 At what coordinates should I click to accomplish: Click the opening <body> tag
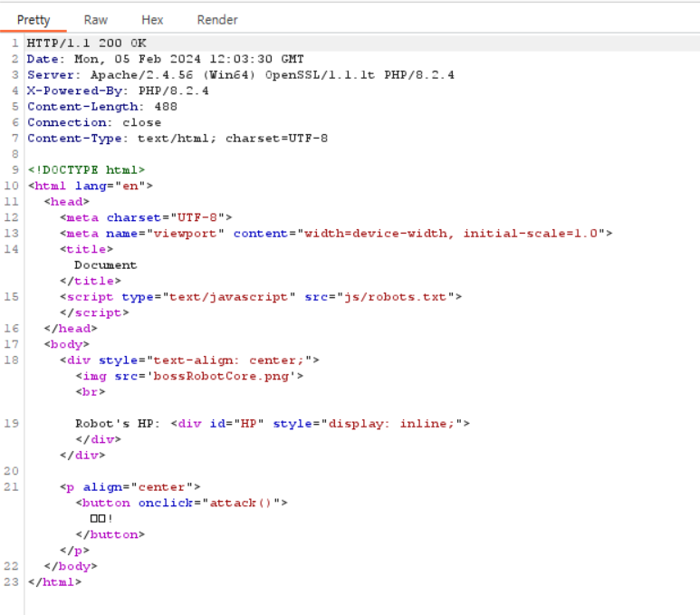(x=66, y=344)
